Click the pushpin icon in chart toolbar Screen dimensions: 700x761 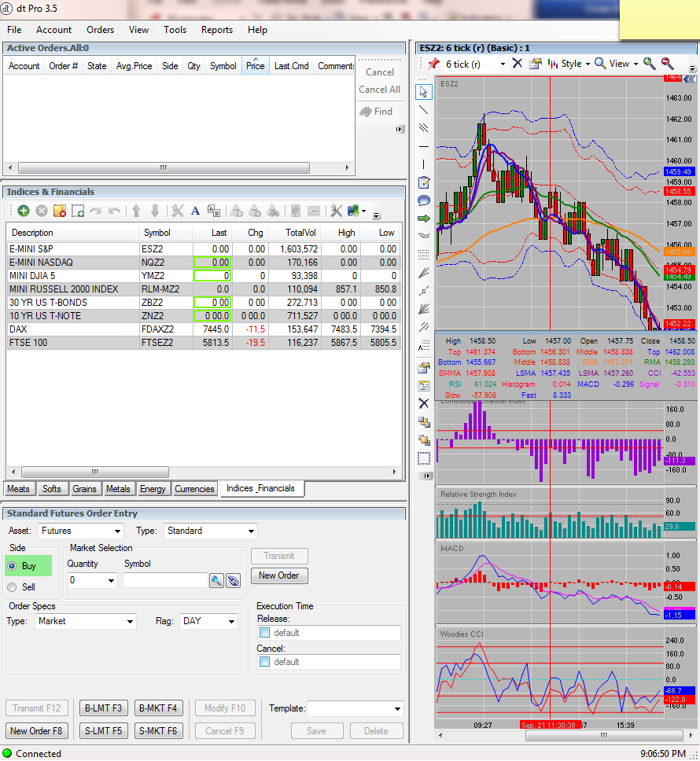coord(433,64)
